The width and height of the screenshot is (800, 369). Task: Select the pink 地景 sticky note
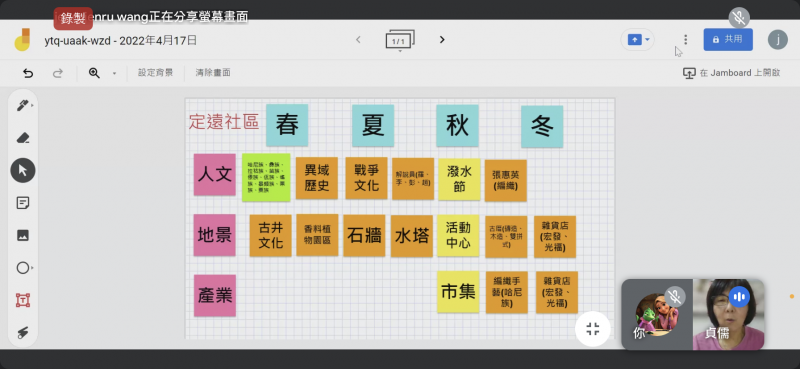click(215, 235)
